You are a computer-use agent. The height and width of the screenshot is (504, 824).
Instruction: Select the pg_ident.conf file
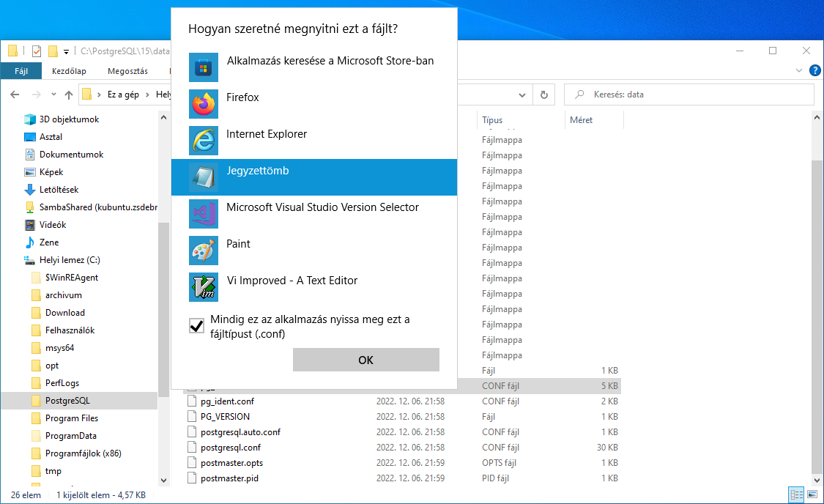click(x=227, y=401)
